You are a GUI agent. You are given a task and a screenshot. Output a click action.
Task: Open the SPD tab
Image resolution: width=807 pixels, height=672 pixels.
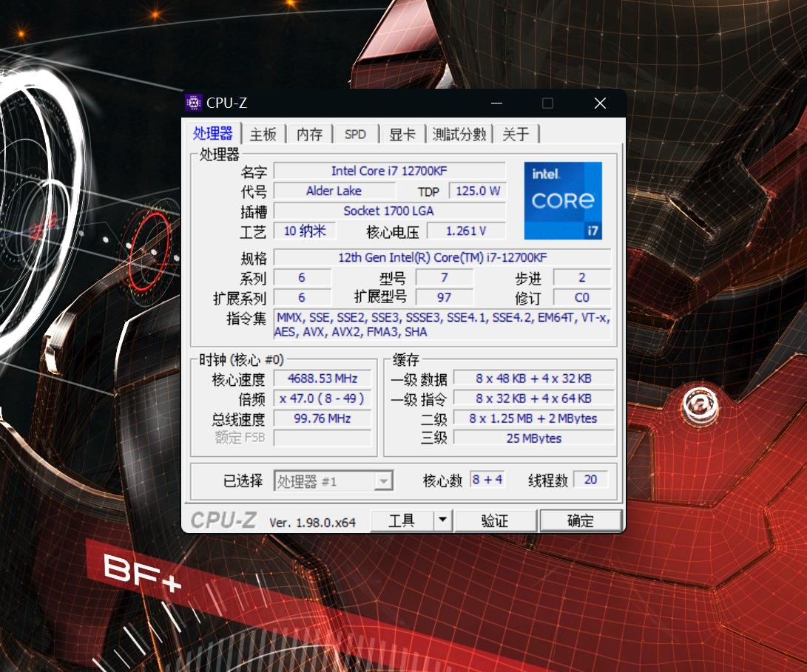356,134
